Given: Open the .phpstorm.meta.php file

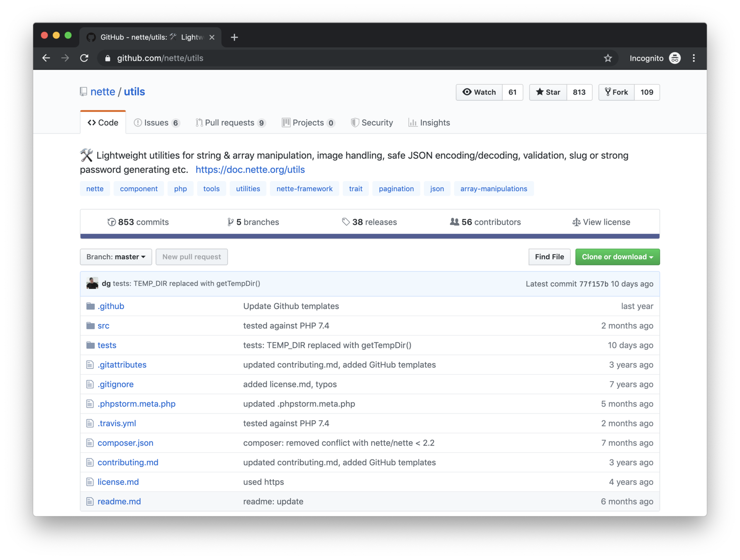Looking at the screenshot, I should click(136, 404).
